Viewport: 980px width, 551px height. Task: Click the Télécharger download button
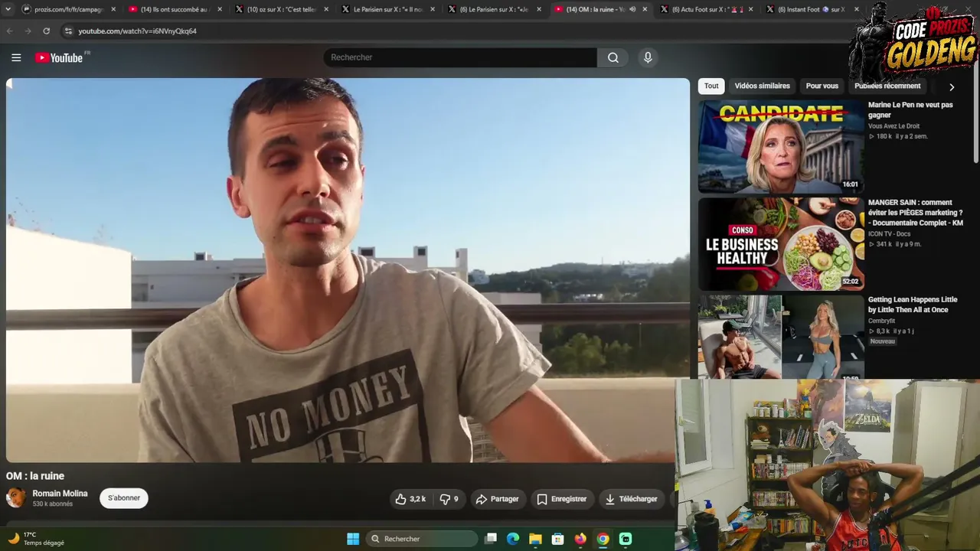coord(631,499)
